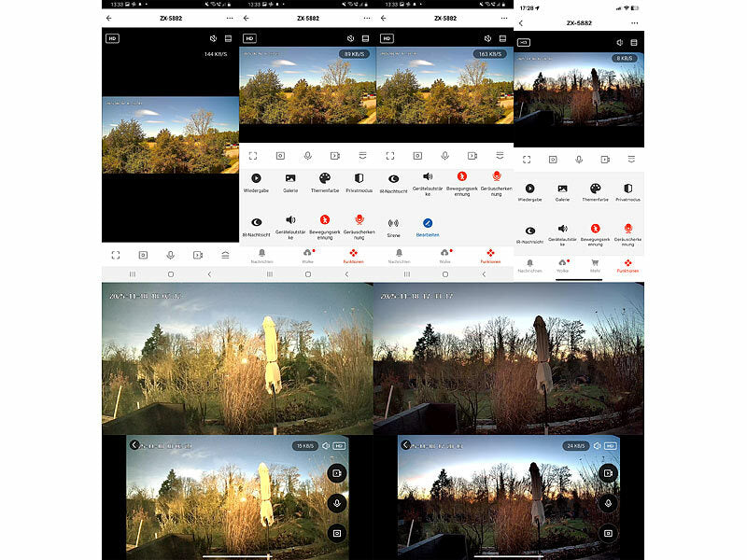Take a screenshot with the camera capture icon
The image size is (747, 560).
click(279, 154)
